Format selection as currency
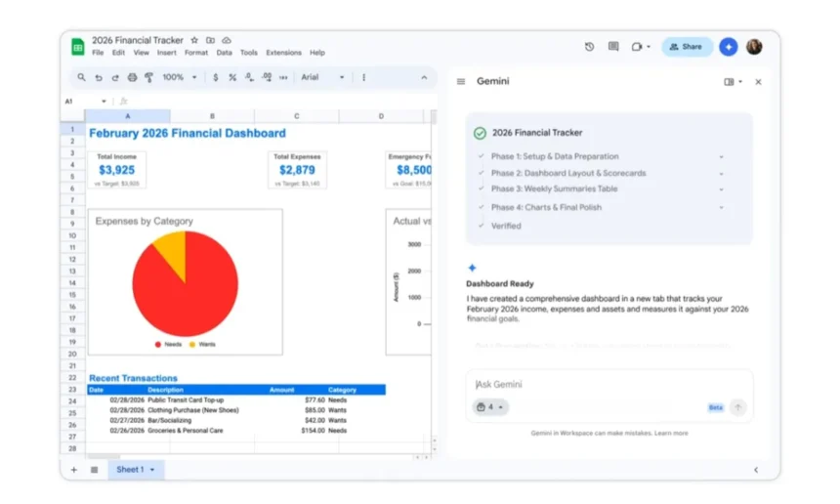Viewport: 840px width, 504px height. [216, 77]
